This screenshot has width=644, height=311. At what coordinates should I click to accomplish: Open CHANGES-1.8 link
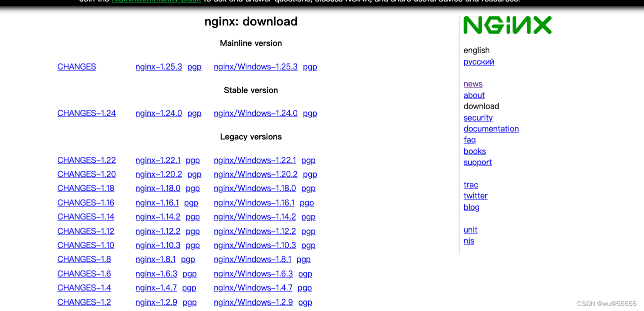(x=84, y=259)
